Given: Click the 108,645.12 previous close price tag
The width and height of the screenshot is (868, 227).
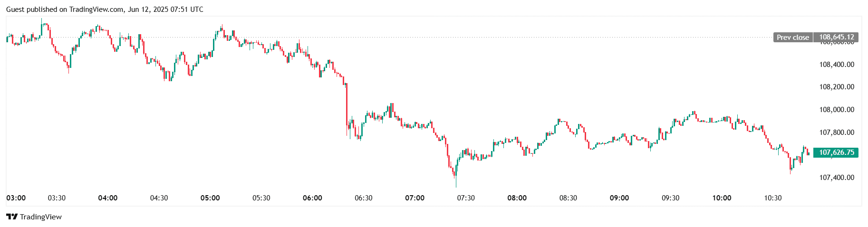Looking at the screenshot, I should [836, 37].
